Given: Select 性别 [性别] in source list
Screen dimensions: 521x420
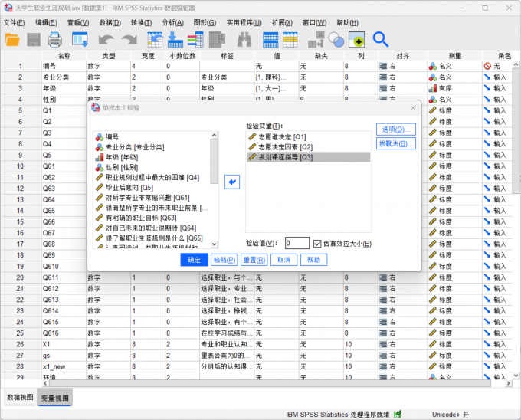Looking at the screenshot, I should 152,167.
